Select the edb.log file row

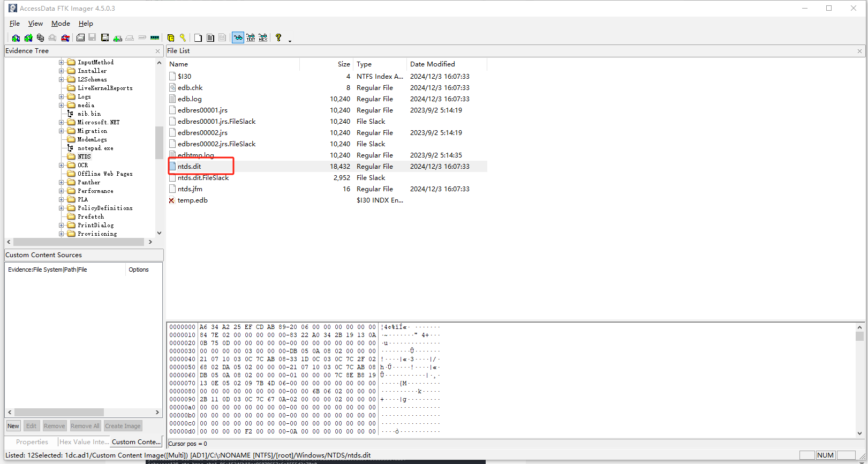(327, 99)
